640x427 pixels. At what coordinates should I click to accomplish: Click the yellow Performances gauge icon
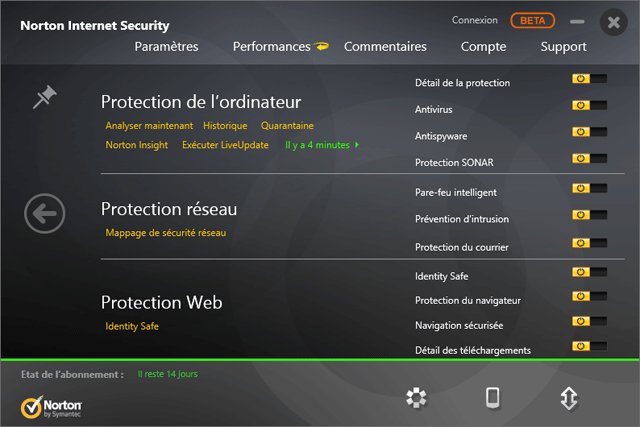[321, 46]
